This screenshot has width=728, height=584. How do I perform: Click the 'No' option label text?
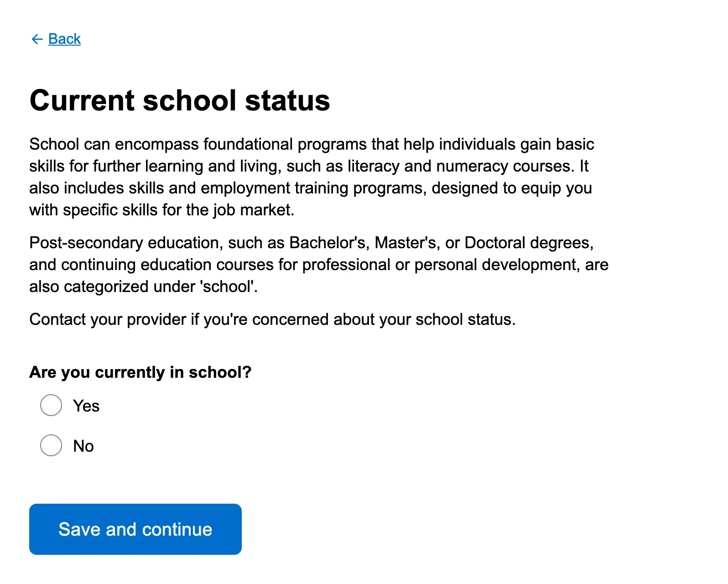[83, 446]
